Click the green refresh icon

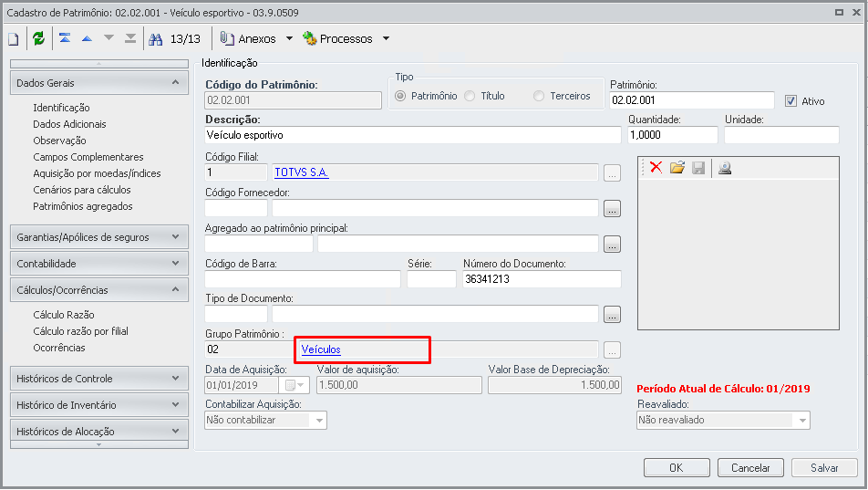click(x=38, y=38)
